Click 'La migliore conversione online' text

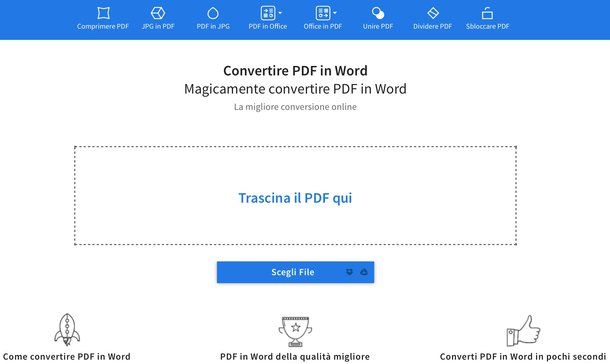click(295, 107)
